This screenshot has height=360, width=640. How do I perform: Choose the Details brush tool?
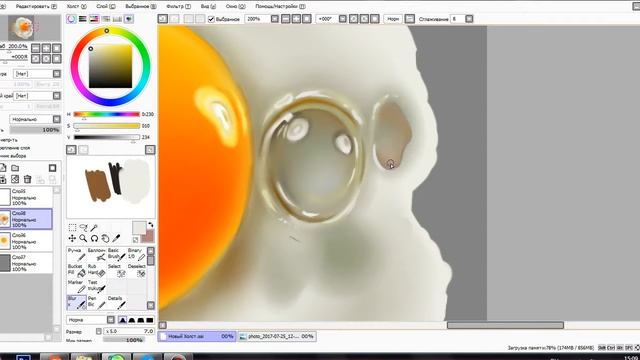116,302
